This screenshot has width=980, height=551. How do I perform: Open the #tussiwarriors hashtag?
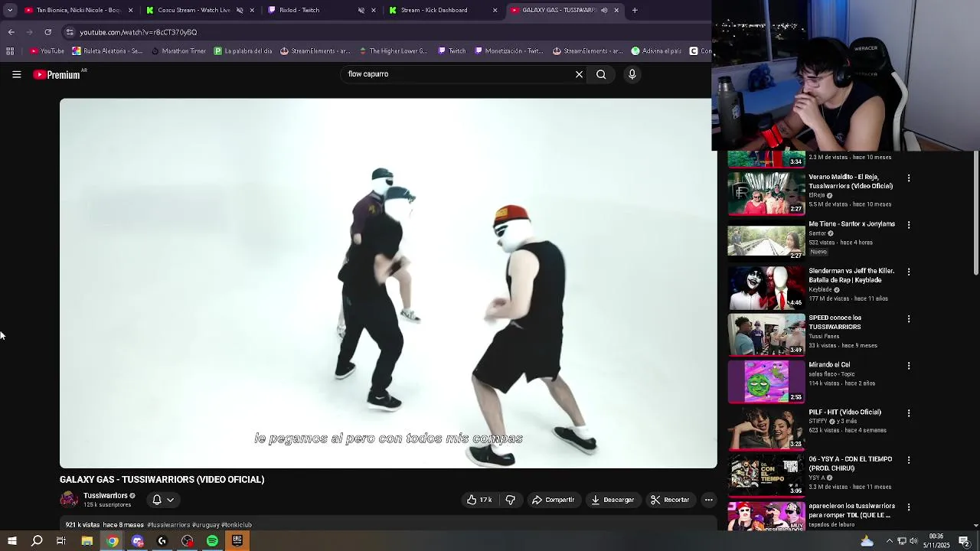tap(168, 525)
